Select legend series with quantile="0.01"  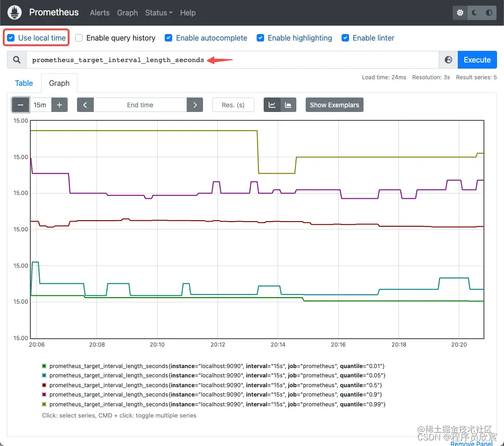click(x=217, y=366)
